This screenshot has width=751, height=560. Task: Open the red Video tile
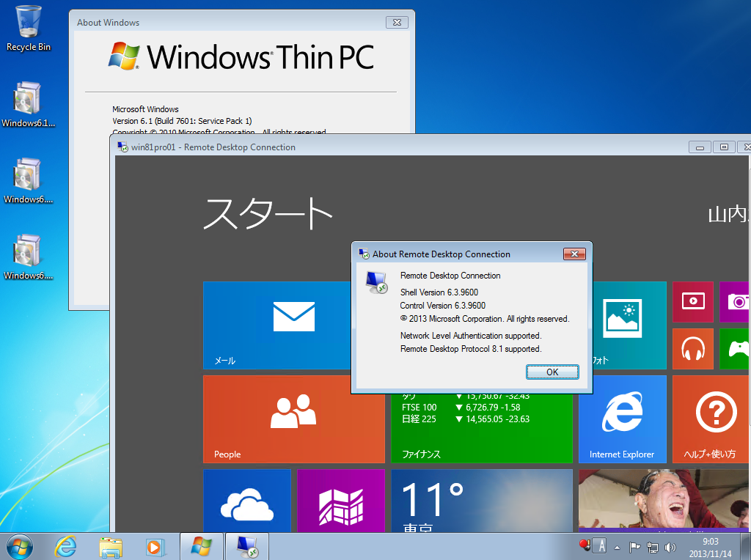point(693,301)
